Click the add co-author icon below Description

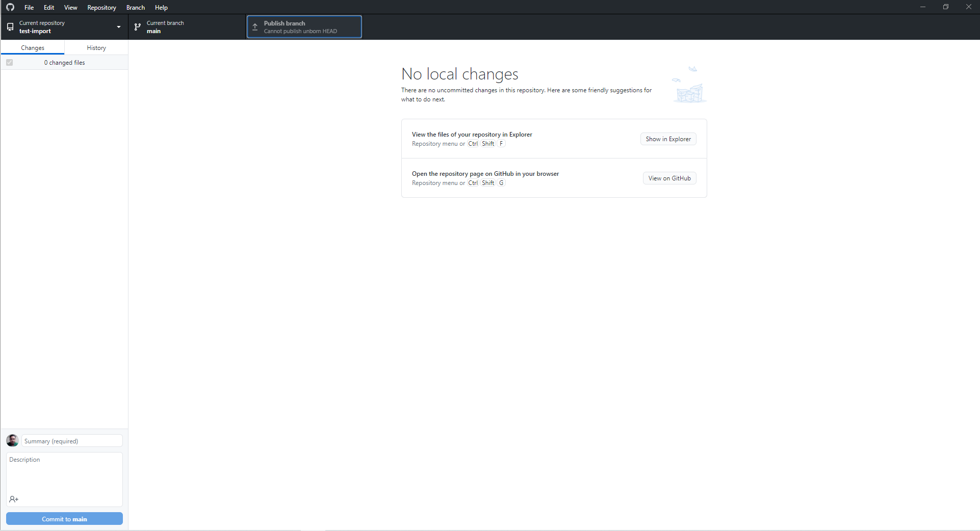click(14, 499)
